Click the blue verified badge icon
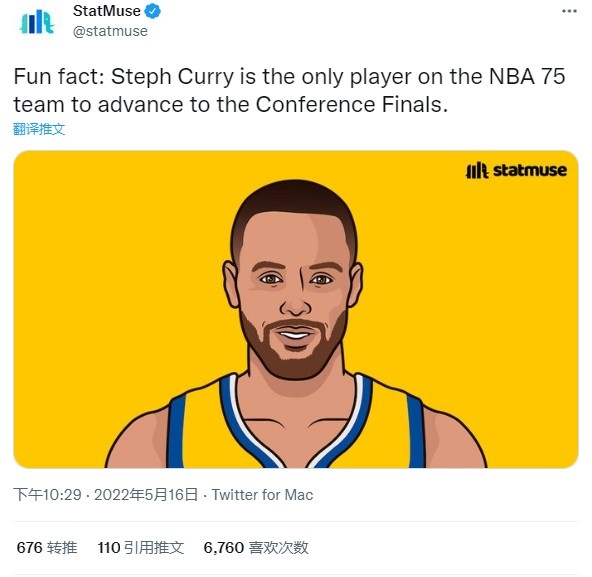The height and width of the screenshot is (577, 592). 153,11
